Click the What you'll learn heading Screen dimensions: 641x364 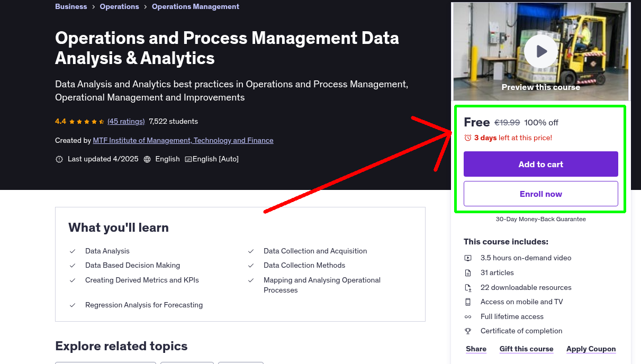coord(119,228)
